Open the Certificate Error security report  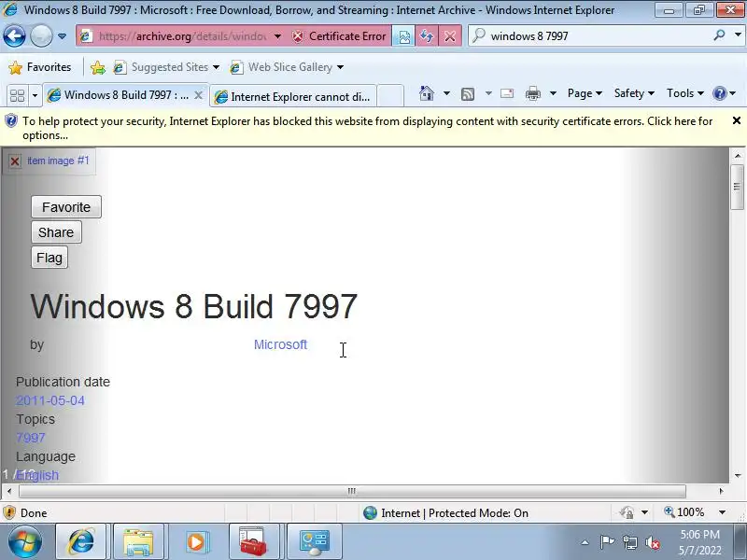click(339, 36)
